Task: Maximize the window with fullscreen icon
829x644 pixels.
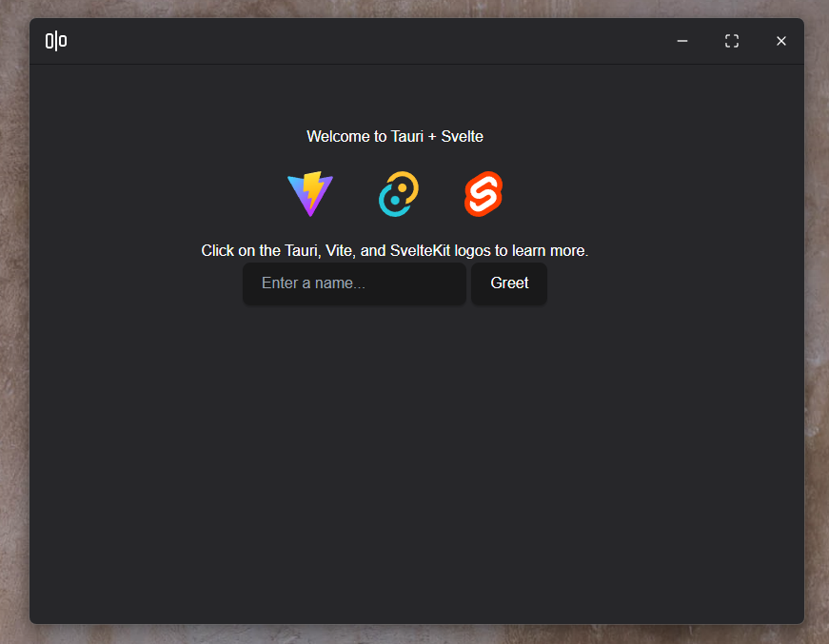Action: point(732,41)
